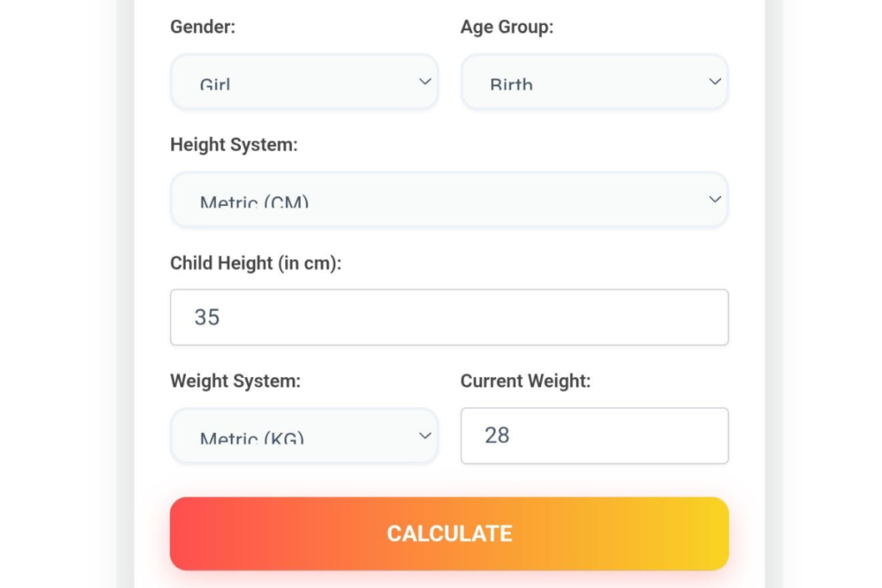Focus the Current Weight input field

point(594,436)
